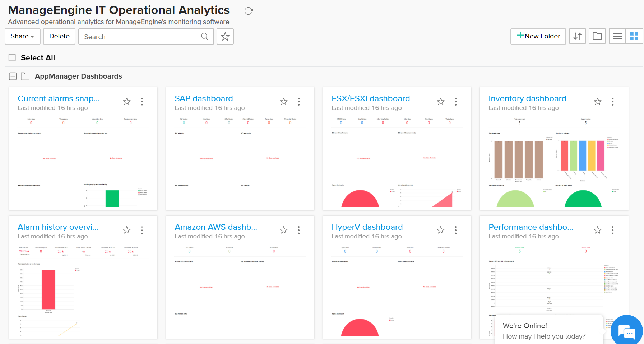The height and width of the screenshot is (344, 644).
Task: Click the HyperV dashboard preview thumbnail
Action: click(397, 291)
